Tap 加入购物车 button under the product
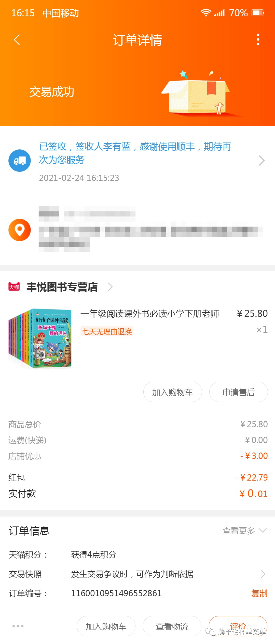This screenshot has height=644, width=275. pyautogui.click(x=173, y=392)
